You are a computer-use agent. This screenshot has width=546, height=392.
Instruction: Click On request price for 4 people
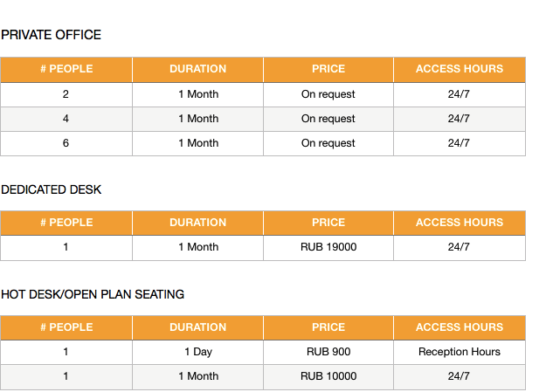coord(328,119)
